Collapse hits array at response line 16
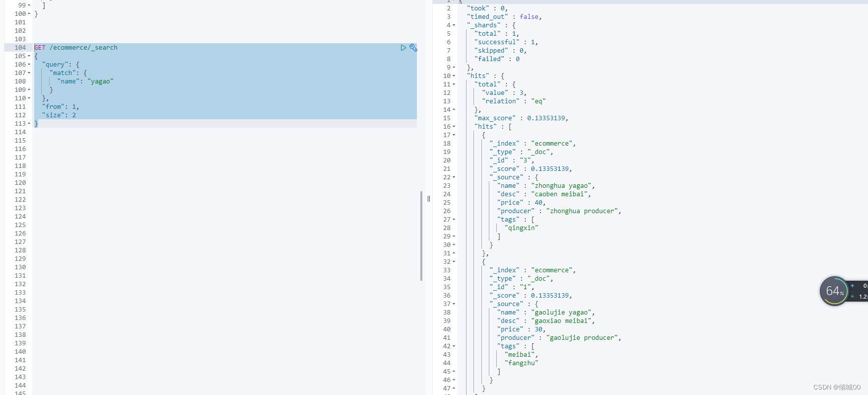Viewport: 868px width, 395px height. pos(454,127)
